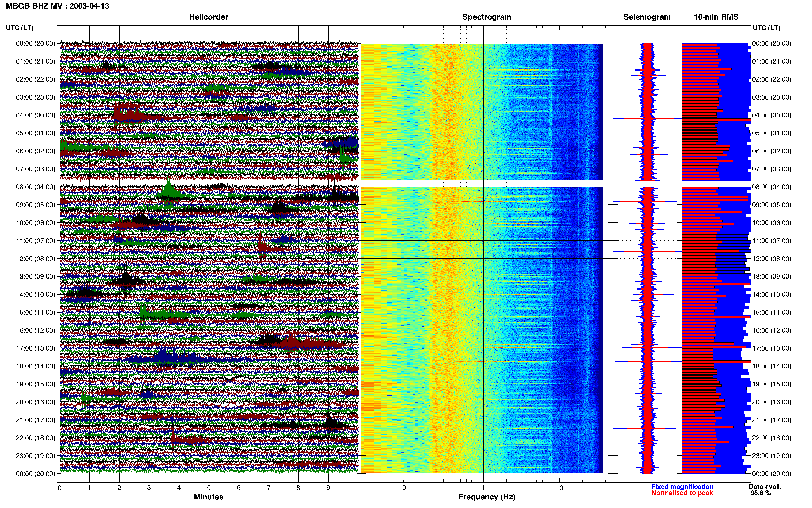Click minute tick 4 on Helicorder axis

179,487
